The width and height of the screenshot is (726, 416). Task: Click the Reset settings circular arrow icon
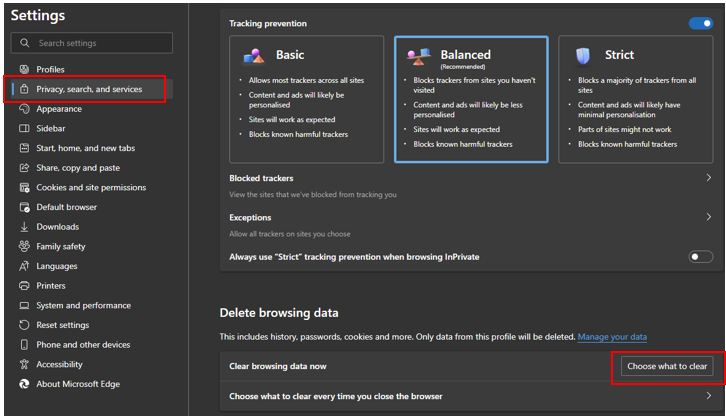24,325
